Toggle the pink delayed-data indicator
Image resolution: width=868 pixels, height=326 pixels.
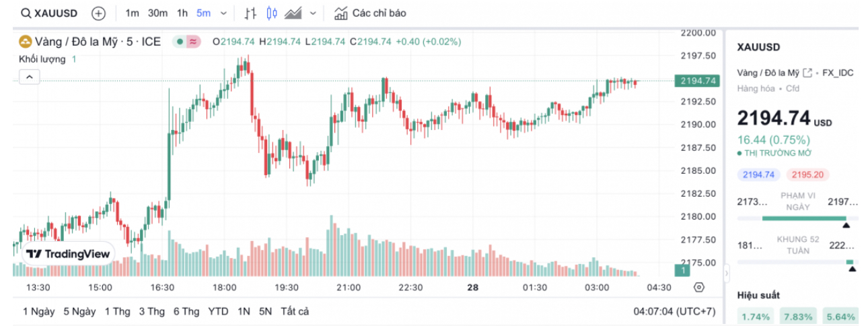pos(193,42)
